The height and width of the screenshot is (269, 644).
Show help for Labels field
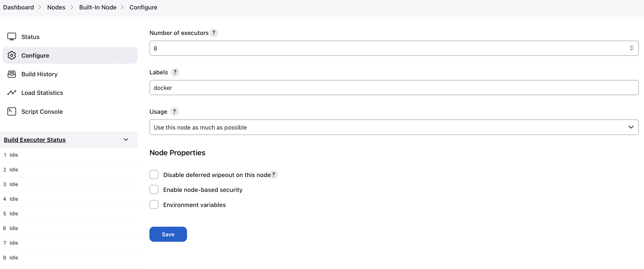[175, 72]
